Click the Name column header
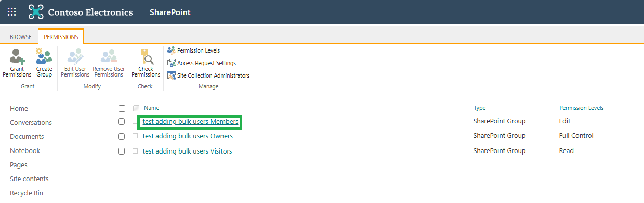This screenshot has width=644, height=203. [151, 108]
